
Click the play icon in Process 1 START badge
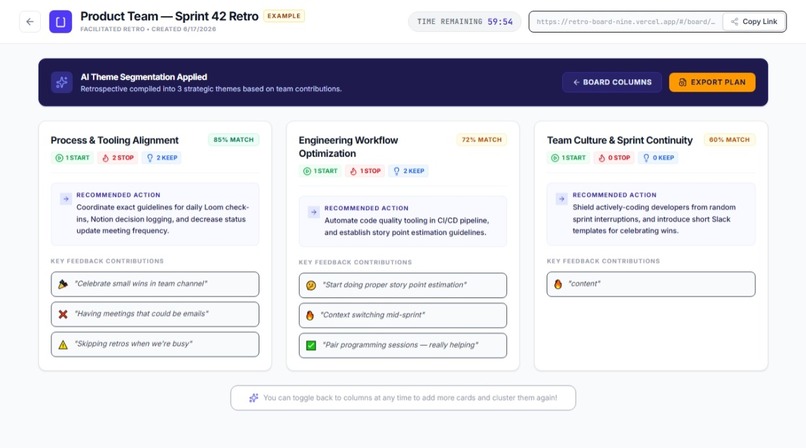pyautogui.click(x=59, y=158)
